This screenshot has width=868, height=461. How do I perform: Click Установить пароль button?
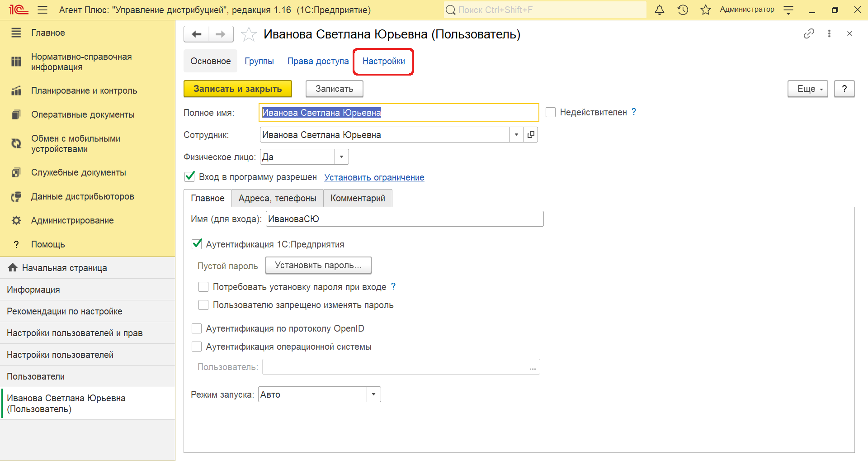coord(318,265)
